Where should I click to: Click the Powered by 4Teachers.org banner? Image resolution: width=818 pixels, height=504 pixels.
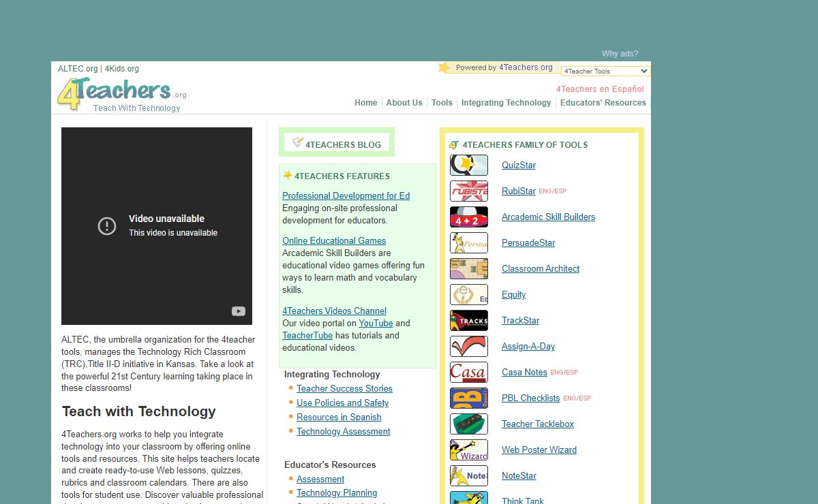click(x=499, y=67)
